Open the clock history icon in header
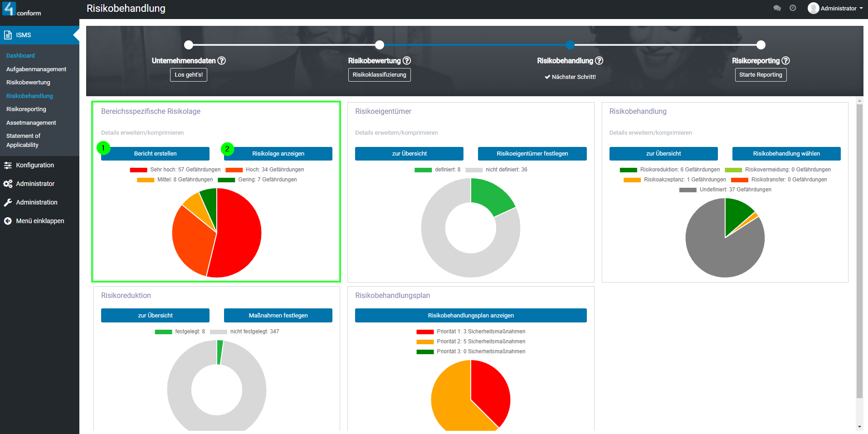The height and width of the screenshot is (434, 868). (793, 8)
